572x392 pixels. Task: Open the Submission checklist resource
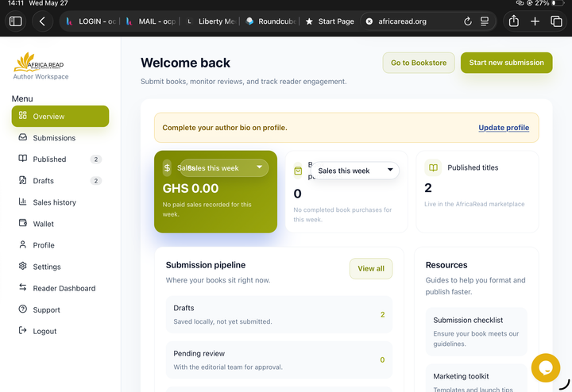click(x=476, y=332)
